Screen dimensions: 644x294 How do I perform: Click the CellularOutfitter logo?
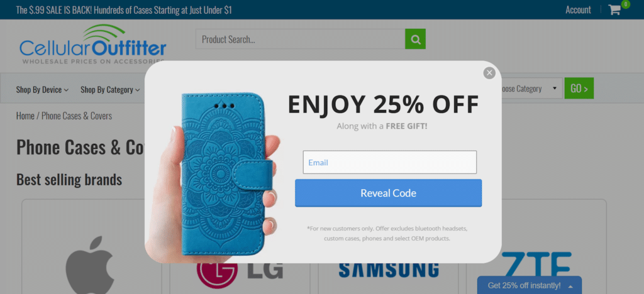click(x=93, y=45)
